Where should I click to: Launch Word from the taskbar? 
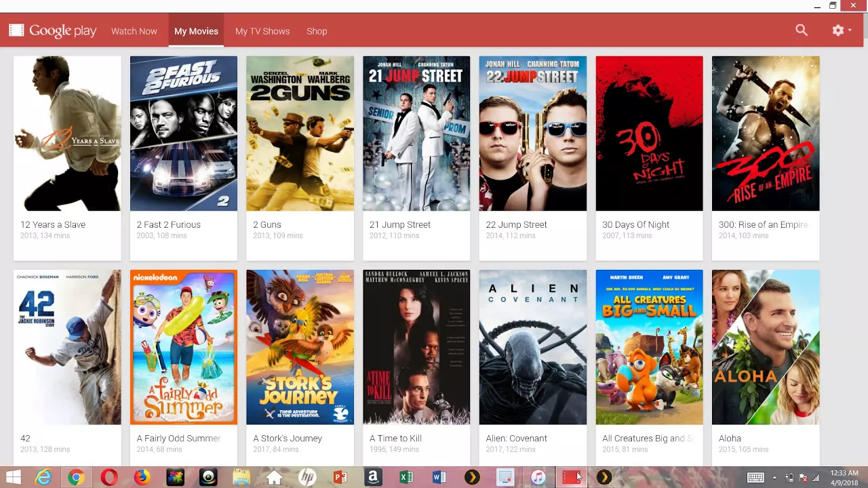(x=439, y=477)
